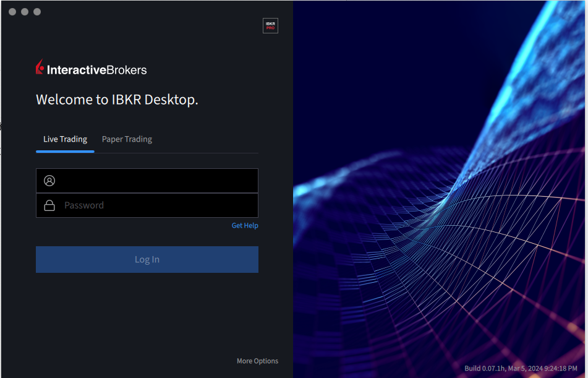Viewport: 588px width, 378px height.
Task: Open the Get Help link
Action: tap(245, 226)
